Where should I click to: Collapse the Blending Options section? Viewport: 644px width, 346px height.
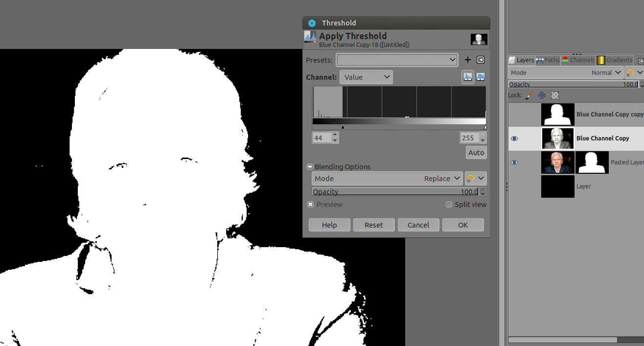(x=310, y=166)
